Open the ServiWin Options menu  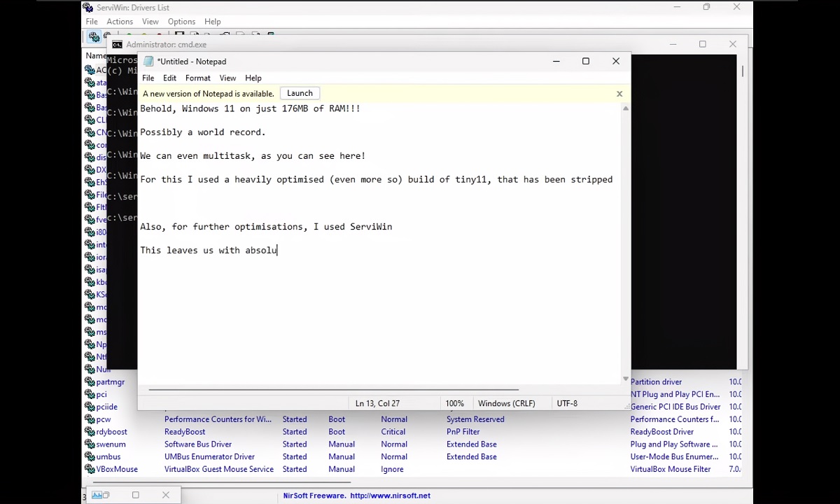tap(181, 22)
